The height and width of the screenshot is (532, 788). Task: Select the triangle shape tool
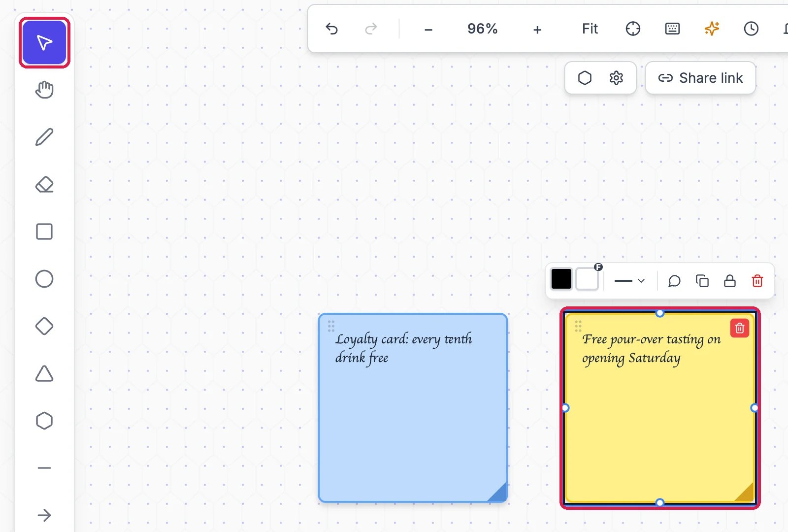(44, 373)
